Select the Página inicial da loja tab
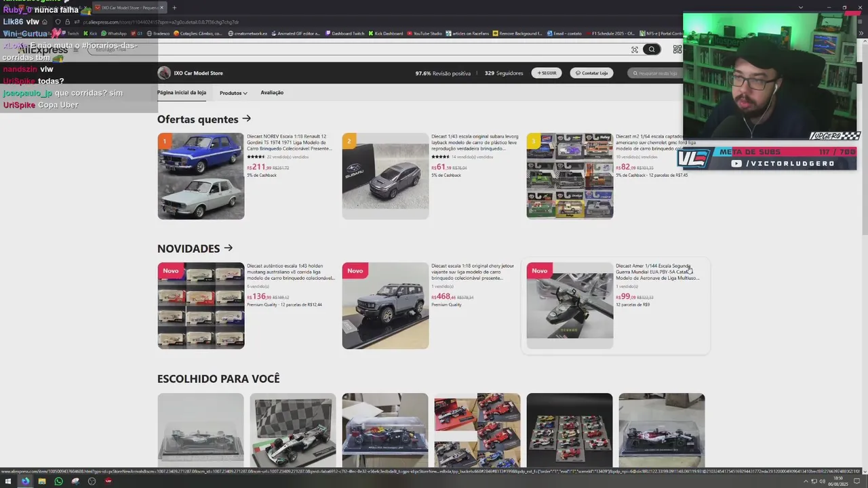 (x=182, y=93)
